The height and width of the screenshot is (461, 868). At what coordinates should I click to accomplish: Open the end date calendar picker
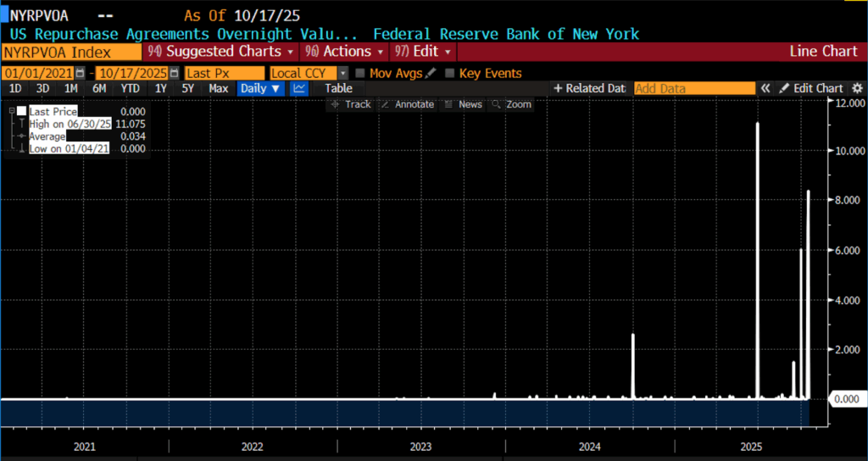175,74
